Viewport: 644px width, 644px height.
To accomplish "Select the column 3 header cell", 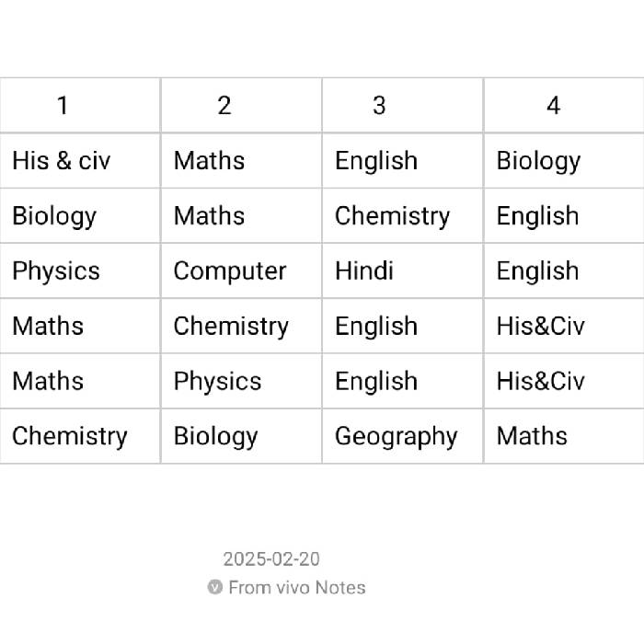I will [x=403, y=105].
